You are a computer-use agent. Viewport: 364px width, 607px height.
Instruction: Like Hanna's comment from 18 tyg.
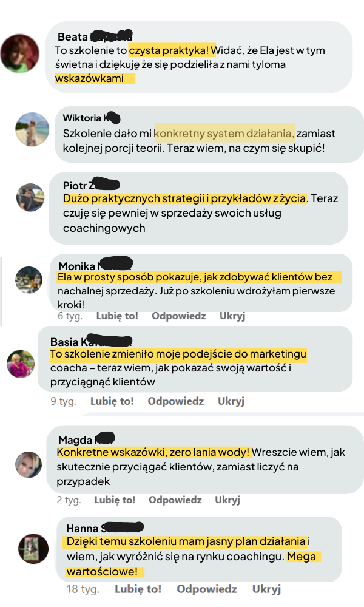[138, 589]
